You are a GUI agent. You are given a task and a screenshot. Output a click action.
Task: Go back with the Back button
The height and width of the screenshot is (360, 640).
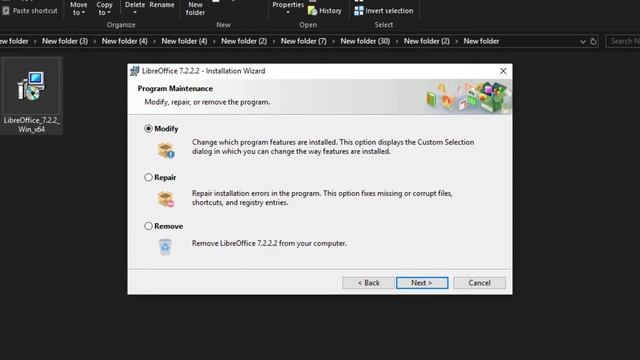pyautogui.click(x=369, y=283)
